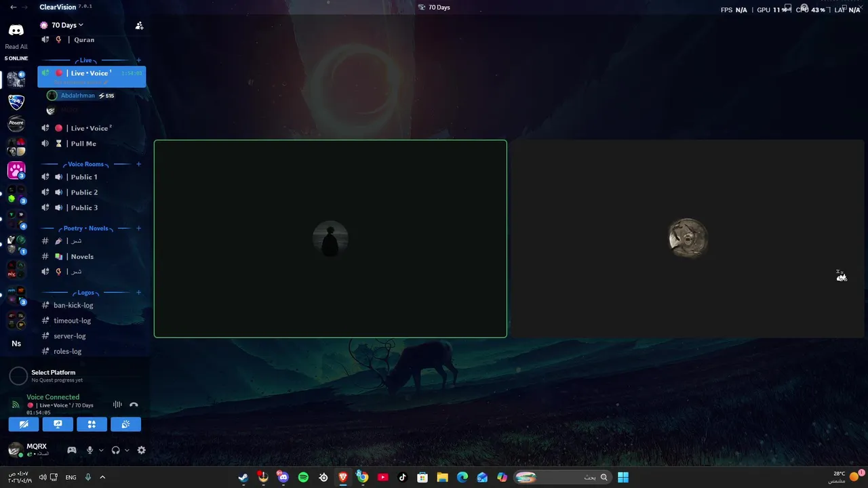Join the Public 1 voice channel

[x=92, y=177]
